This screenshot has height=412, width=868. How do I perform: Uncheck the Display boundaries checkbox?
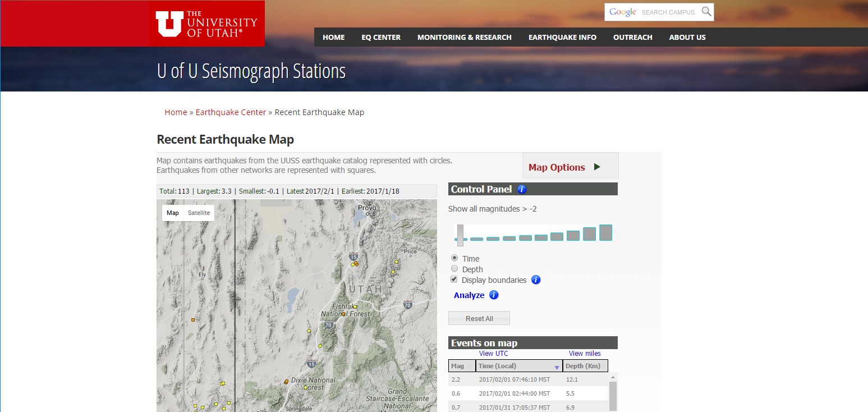[454, 280]
